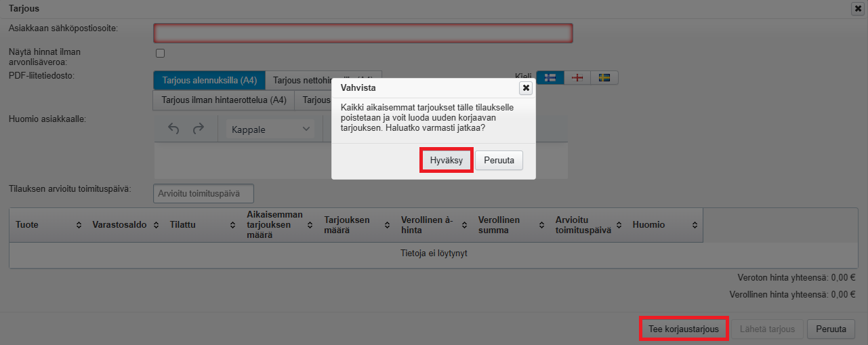This screenshot has height=345, width=868.
Task: Toggle the Näytä hinnat ilman arvonlisäveroa checkbox
Action: (x=161, y=54)
